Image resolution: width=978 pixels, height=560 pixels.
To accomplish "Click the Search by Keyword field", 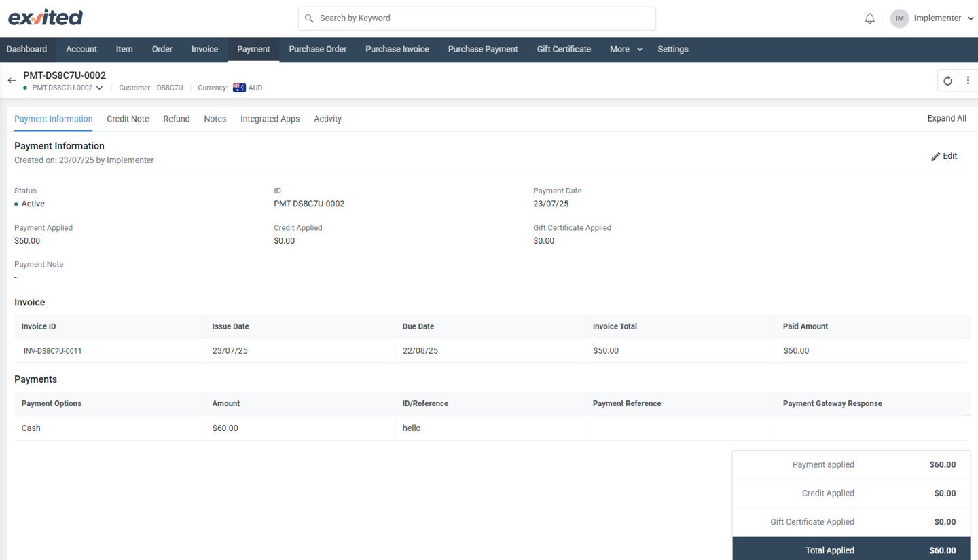I will coord(477,18).
